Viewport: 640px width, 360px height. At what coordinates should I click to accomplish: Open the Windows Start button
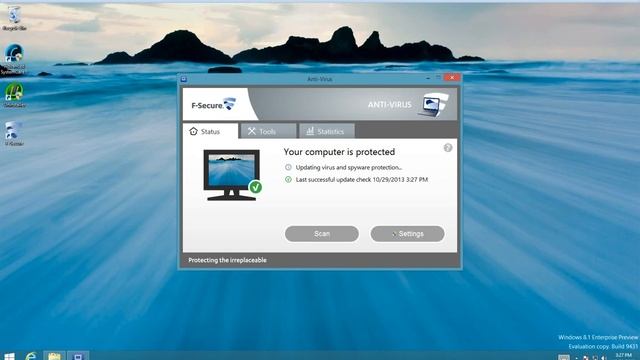pyautogui.click(x=9, y=356)
